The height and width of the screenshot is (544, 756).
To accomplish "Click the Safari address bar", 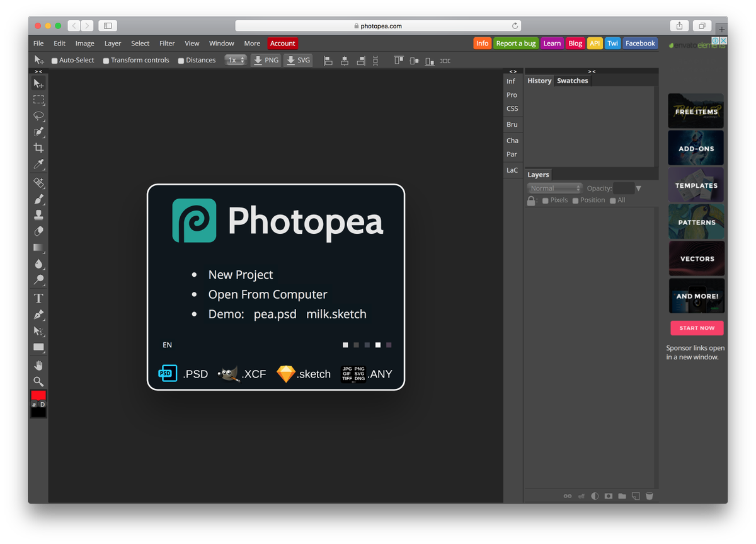I will click(378, 26).
